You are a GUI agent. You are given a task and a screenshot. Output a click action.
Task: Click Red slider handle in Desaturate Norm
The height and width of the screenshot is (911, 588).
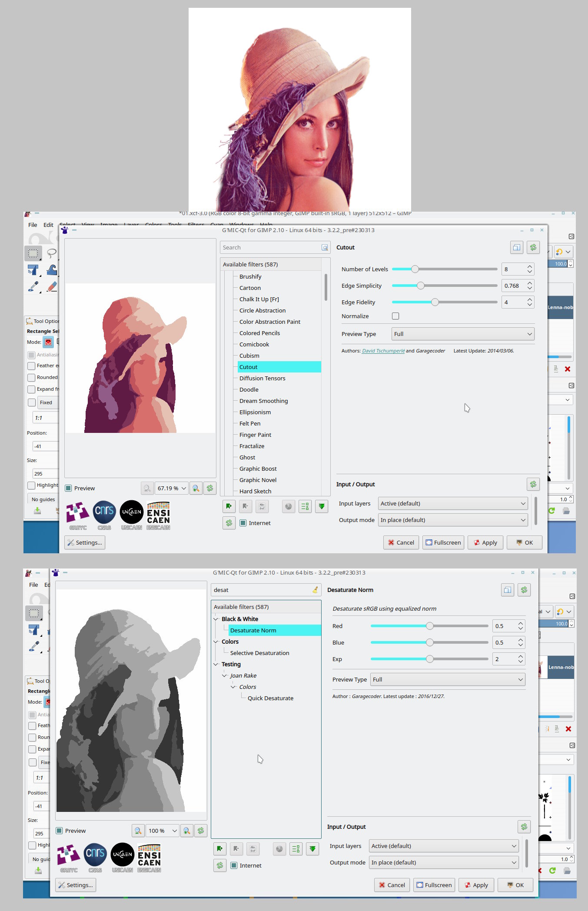pyautogui.click(x=430, y=626)
